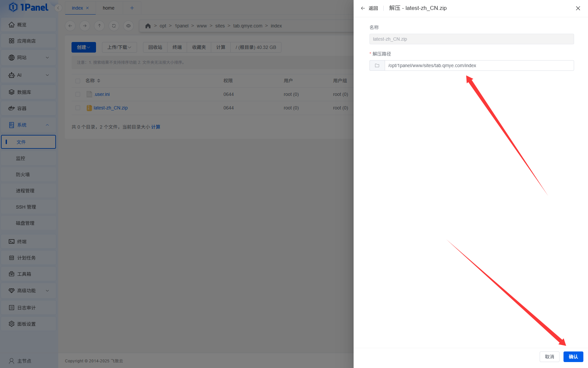Click the 解压路径 input field
This screenshot has width=588, height=368.
[479, 65]
